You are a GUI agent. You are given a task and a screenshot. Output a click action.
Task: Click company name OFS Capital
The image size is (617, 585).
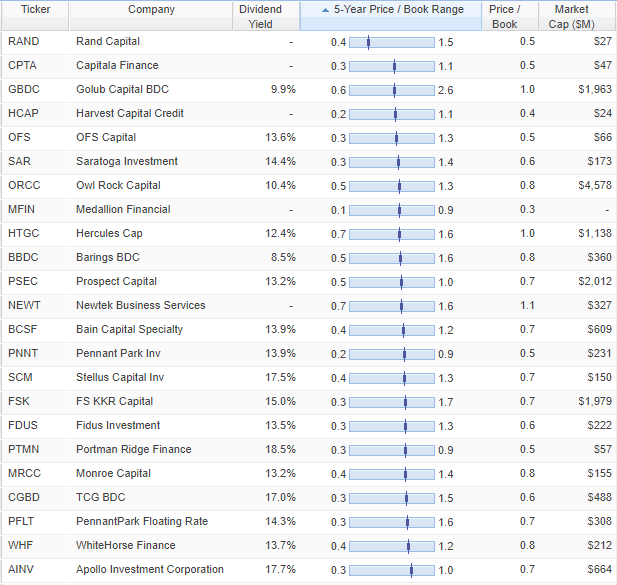[x=106, y=137]
